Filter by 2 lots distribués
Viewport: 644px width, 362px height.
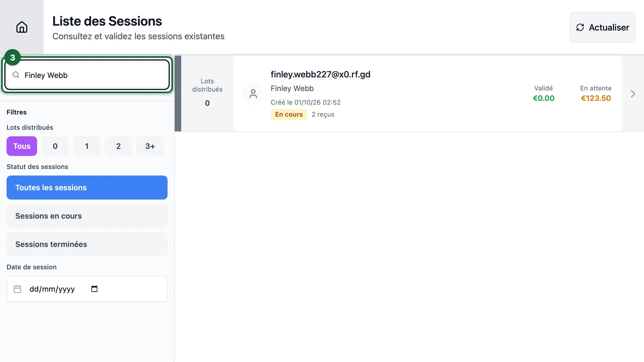118,146
